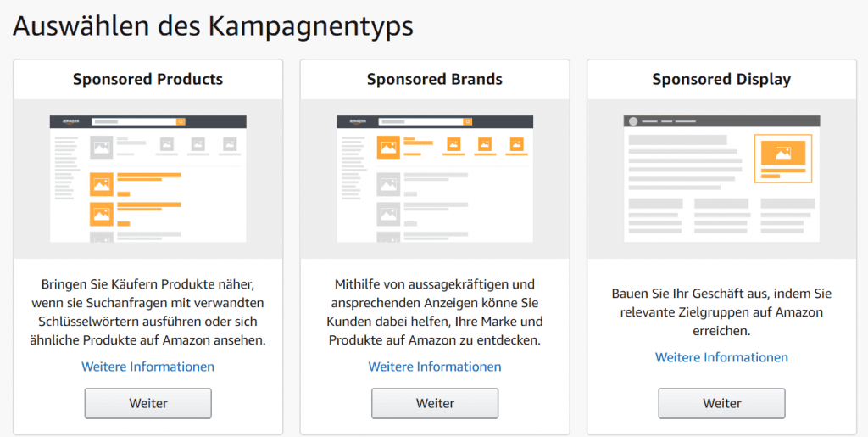
Task: Open Weitere Informationen for Sponsored Display
Action: (x=721, y=357)
